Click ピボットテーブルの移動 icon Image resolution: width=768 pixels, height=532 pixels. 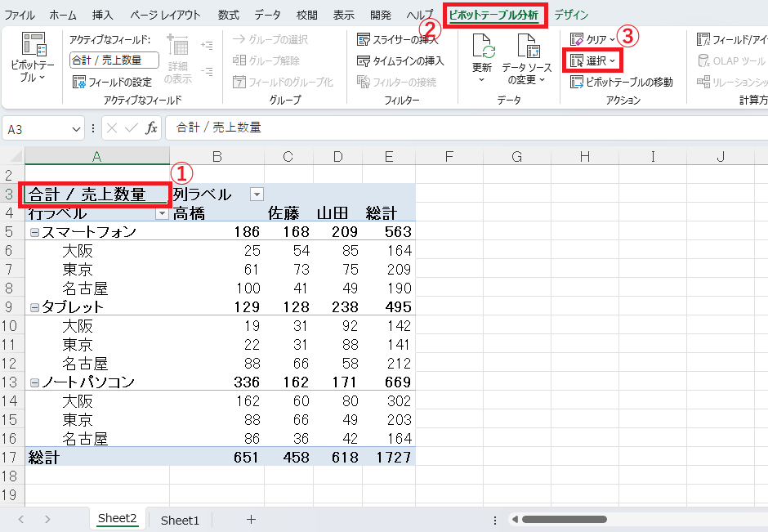coord(577,82)
